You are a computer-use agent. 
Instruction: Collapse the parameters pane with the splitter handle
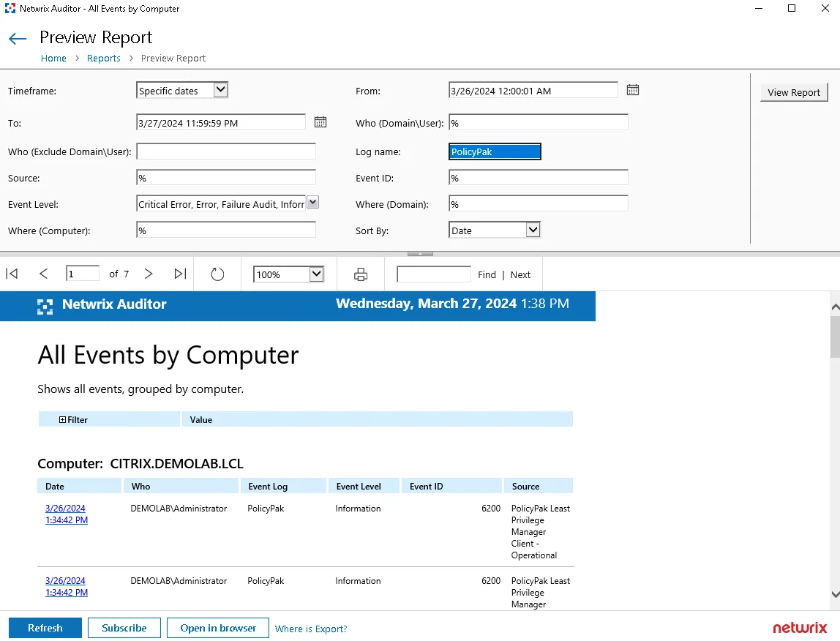coord(420,253)
